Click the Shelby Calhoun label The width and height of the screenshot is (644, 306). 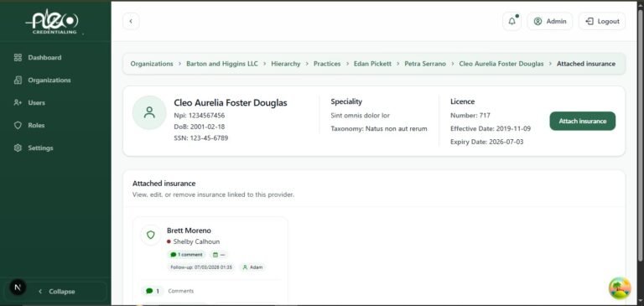click(196, 241)
